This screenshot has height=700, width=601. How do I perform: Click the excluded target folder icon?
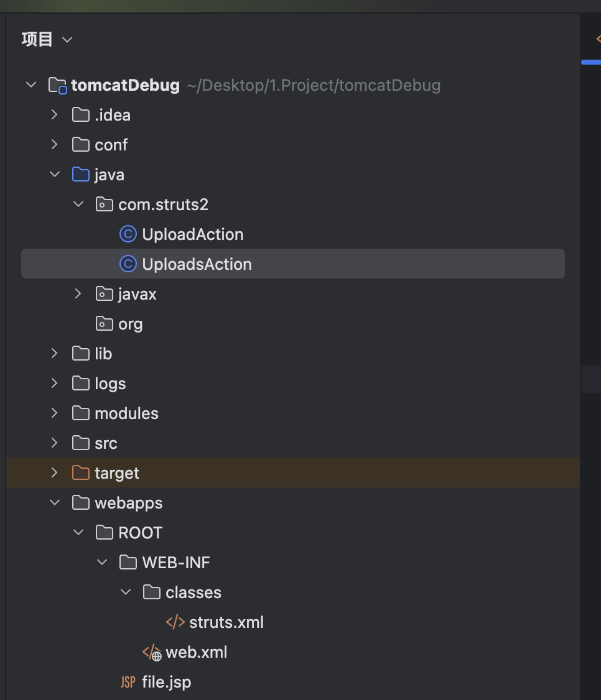coord(80,472)
